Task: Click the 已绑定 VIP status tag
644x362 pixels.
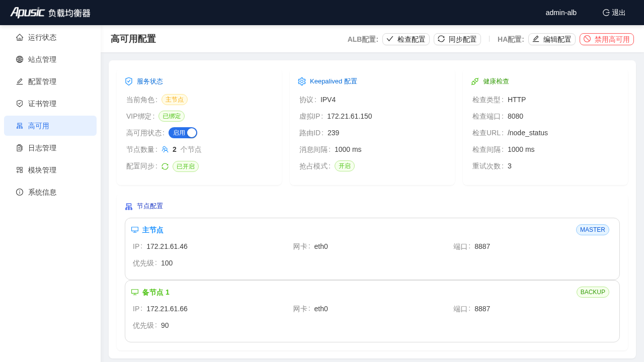Action: [x=172, y=116]
